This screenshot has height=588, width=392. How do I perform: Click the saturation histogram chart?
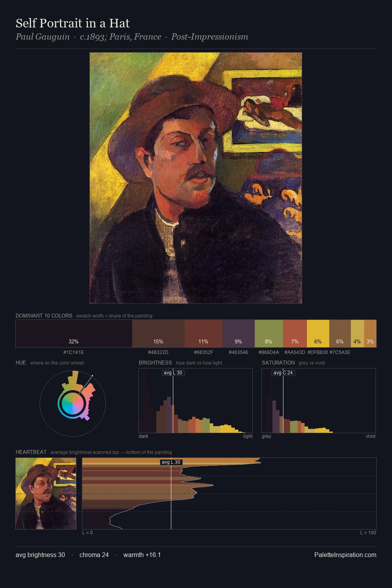pos(319,401)
